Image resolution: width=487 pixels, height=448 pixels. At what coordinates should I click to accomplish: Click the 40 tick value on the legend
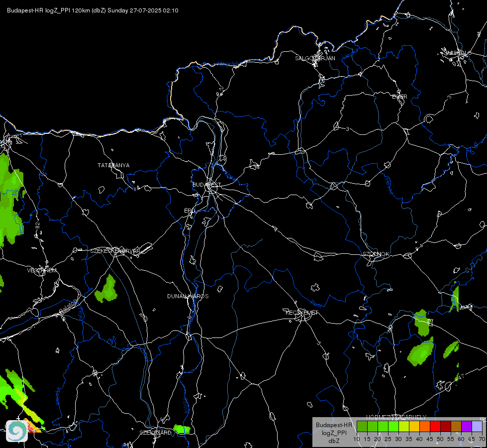click(x=419, y=440)
